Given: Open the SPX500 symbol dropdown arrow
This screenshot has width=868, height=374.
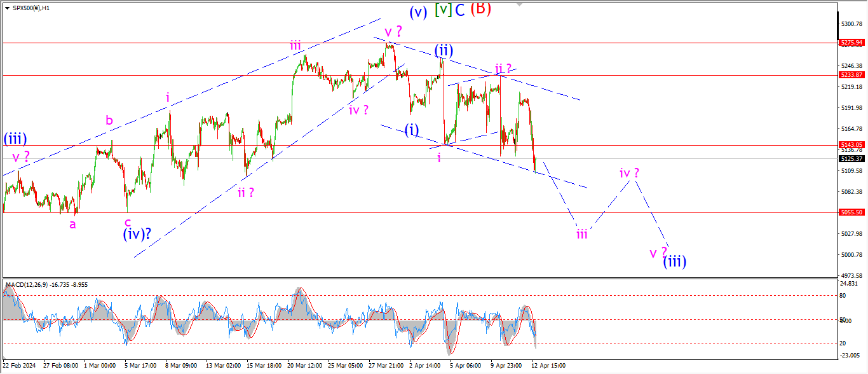Looking at the screenshot, I should [8, 7].
